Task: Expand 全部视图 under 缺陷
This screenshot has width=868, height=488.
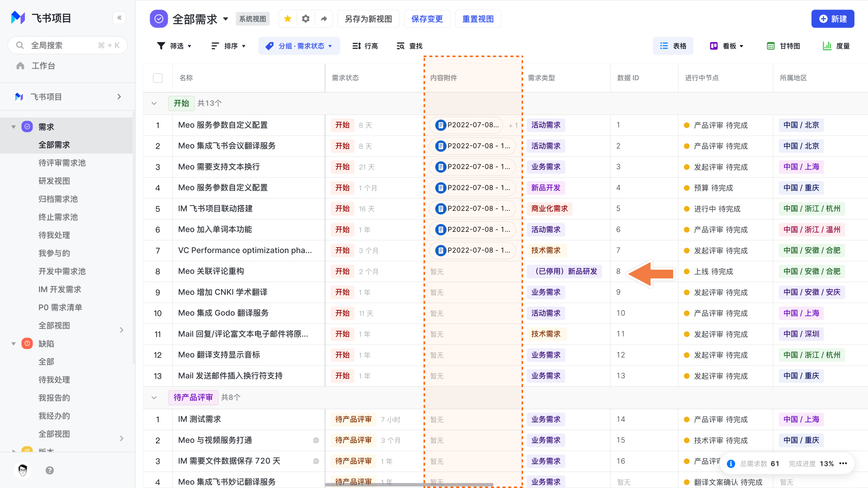Action: (122, 438)
